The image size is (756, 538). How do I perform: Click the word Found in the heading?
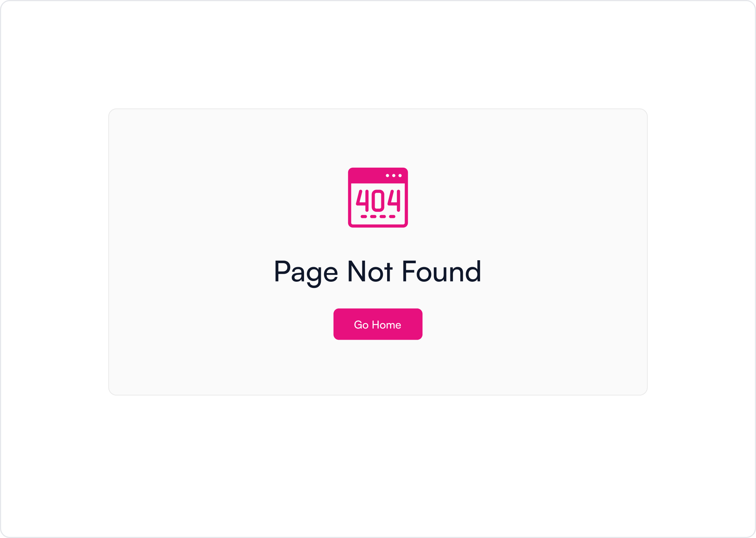pyautogui.click(x=442, y=272)
